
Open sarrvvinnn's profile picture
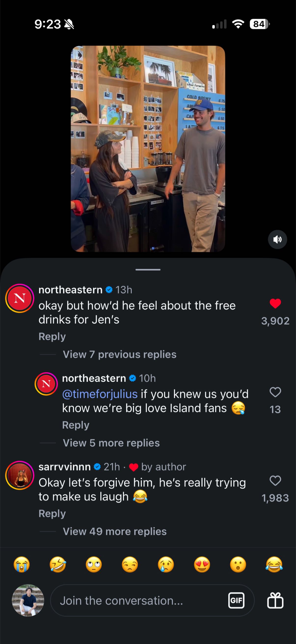(20, 475)
